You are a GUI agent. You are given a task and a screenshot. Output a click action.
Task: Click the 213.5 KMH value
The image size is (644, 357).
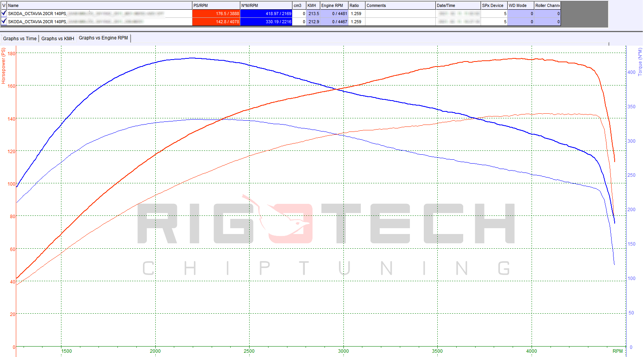point(313,14)
